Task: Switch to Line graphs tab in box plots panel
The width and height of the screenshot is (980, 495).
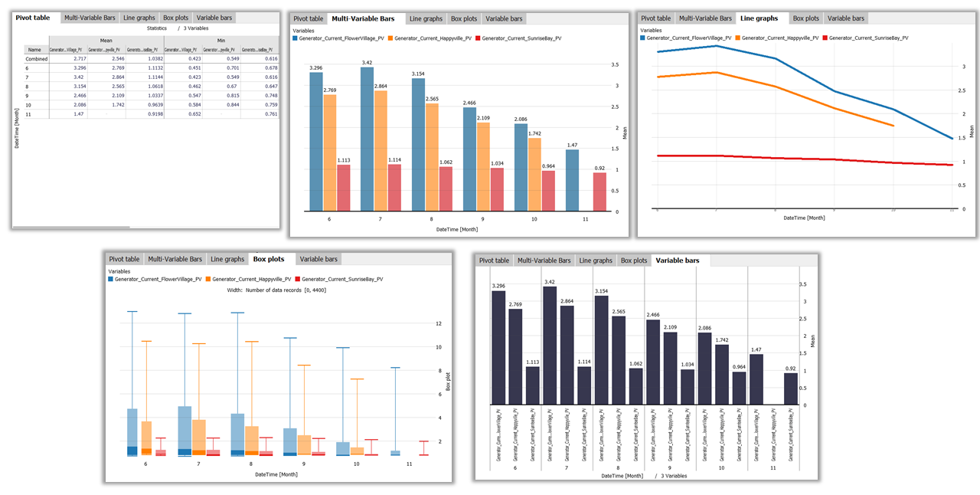Action: (227, 259)
